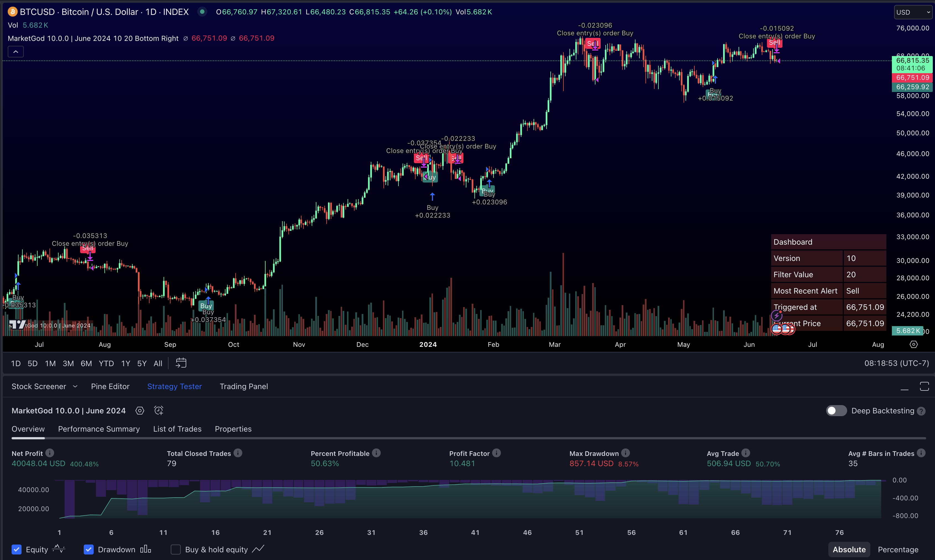This screenshot has width=935, height=560.
Task: Maximize the bottom panel
Action: [x=924, y=386]
